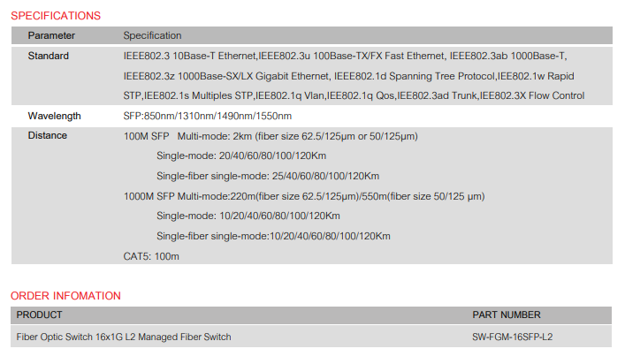The width and height of the screenshot is (625, 364).
Task: Click the 100M SFP Multi-mode line
Action: click(271, 136)
